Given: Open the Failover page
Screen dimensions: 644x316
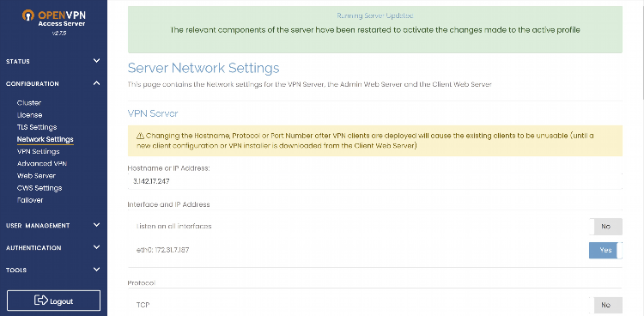Looking at the screenshot, I should click(30, 200).
